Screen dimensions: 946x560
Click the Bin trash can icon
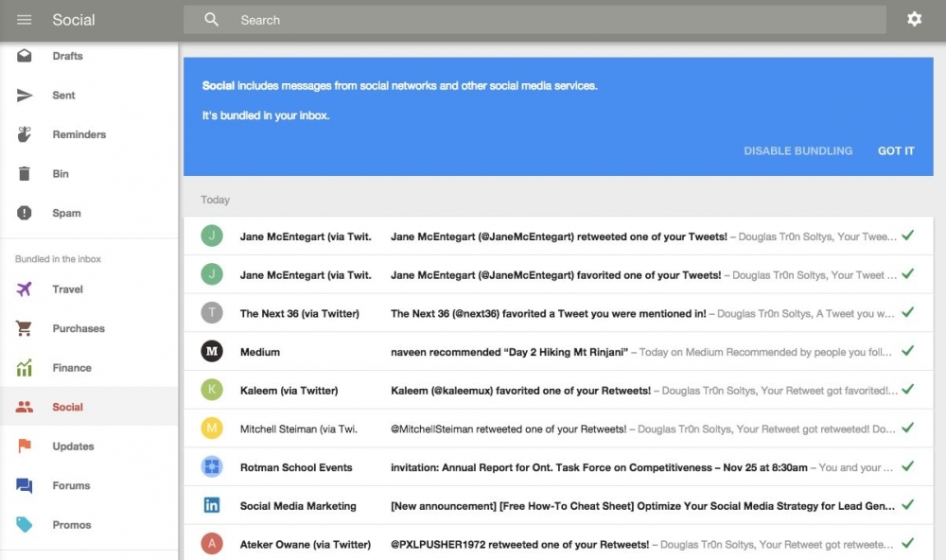[25, 173]
